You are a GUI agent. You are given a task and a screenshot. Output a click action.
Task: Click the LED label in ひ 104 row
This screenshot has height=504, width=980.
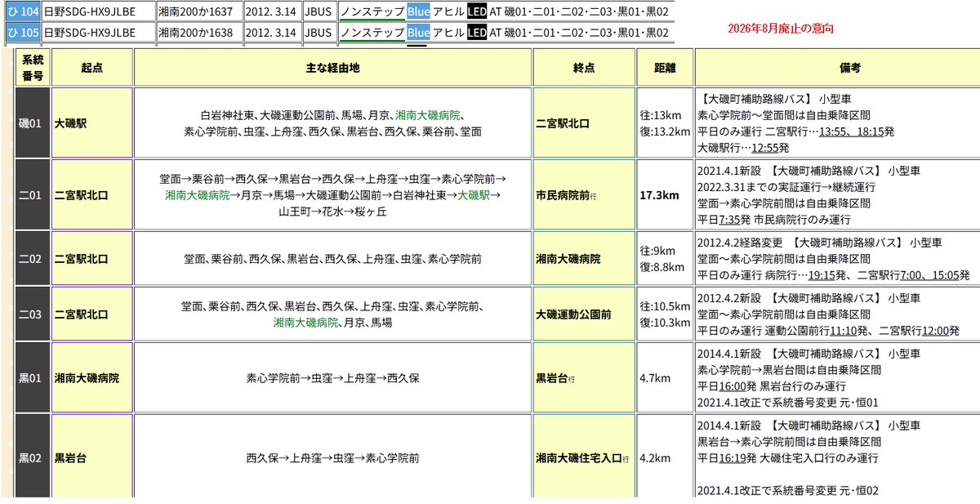tap(478, 11)
